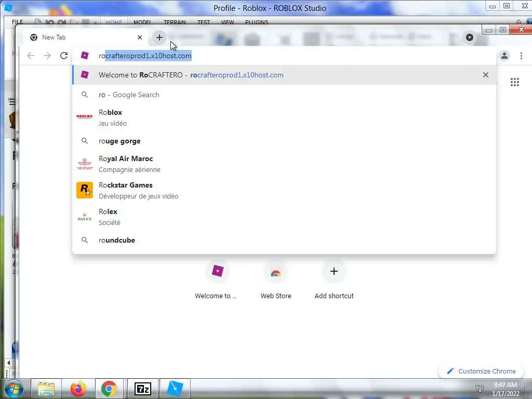Open the Chrome profile avatar menu

pos(504,56)
